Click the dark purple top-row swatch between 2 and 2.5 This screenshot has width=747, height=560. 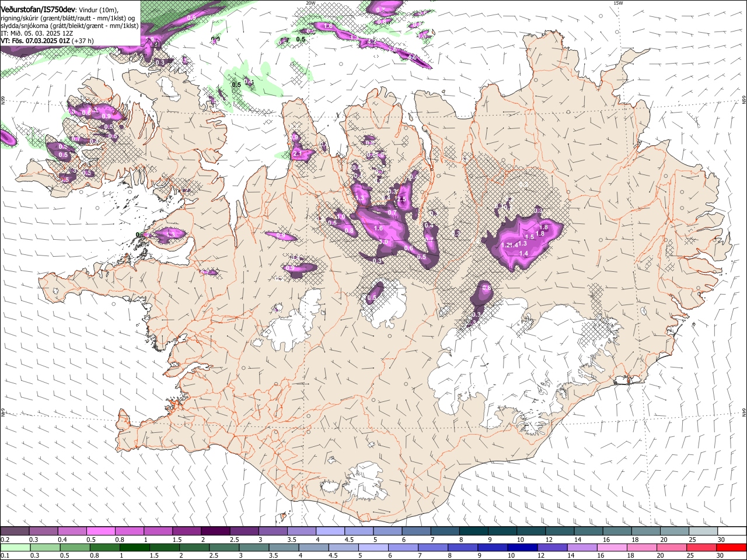(x=215, y=531)
